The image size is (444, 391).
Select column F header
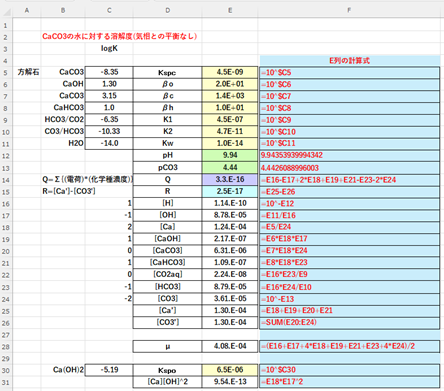(x=349, y=11)
